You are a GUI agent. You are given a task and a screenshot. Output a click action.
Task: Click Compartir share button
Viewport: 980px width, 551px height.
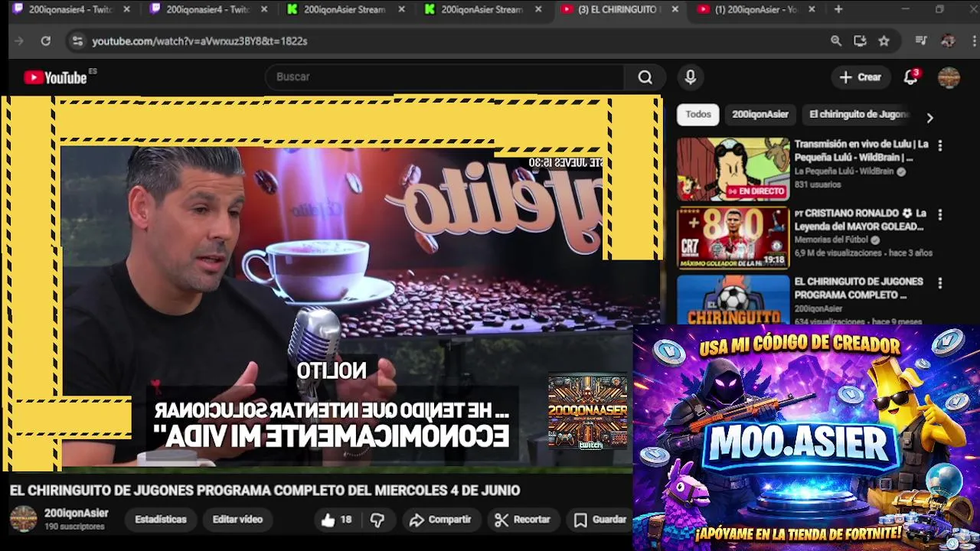pyautogui.click(x=440, y=520)
